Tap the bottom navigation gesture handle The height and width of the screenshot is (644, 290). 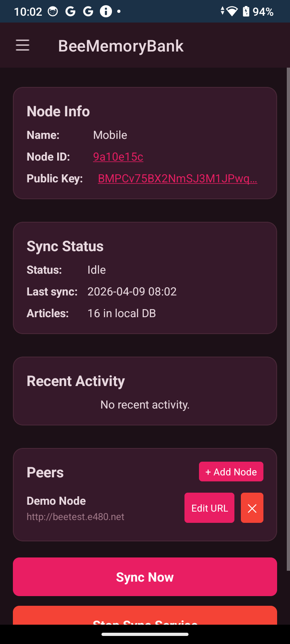145,634
